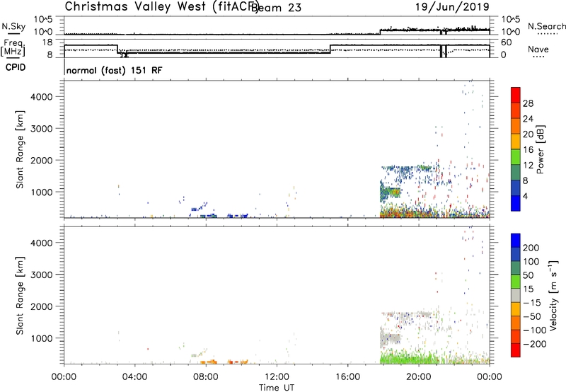Select the '08:00' time tick label
Image resolution: width=566 pixels, height=392 pixels.
pos(206,377)
